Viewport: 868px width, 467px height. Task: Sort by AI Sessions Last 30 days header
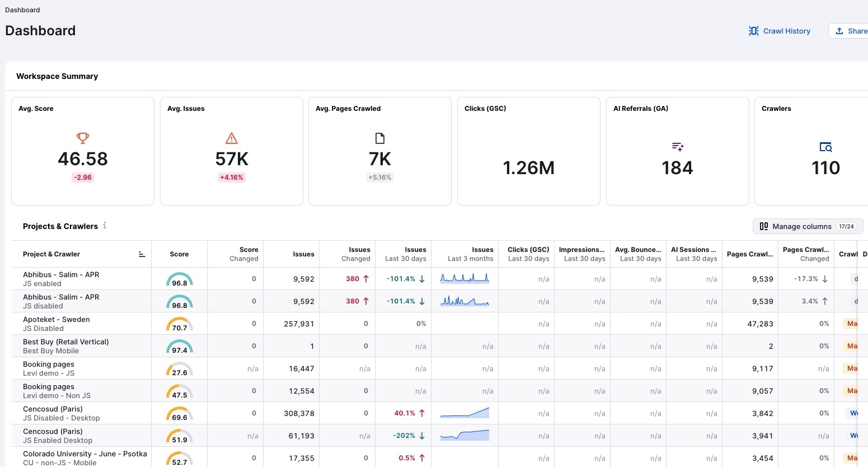pyautogui.click(x=694, y=254)
